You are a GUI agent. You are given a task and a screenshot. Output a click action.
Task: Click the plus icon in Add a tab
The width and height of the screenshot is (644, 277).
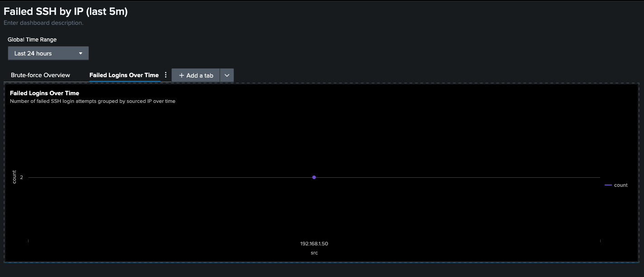click(x=182, y=75)
